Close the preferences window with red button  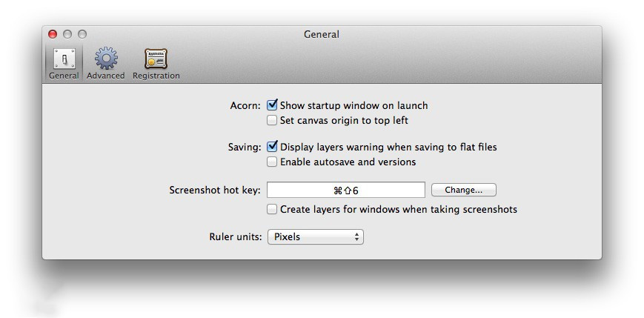(53, 34)
